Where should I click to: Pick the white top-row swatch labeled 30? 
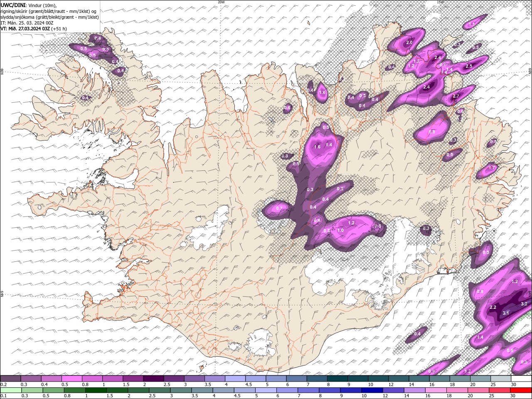522,378
